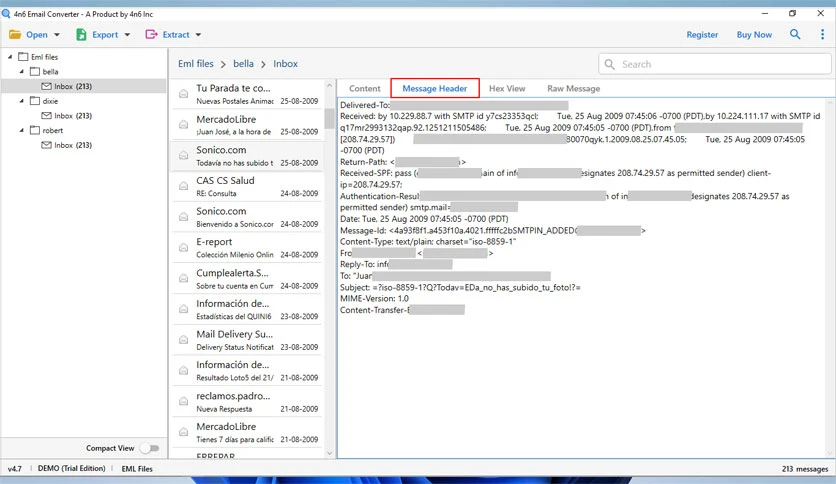Expand the Export dropdown arrow
Viewport: 836px width, 484px height.
pos(127,35)
